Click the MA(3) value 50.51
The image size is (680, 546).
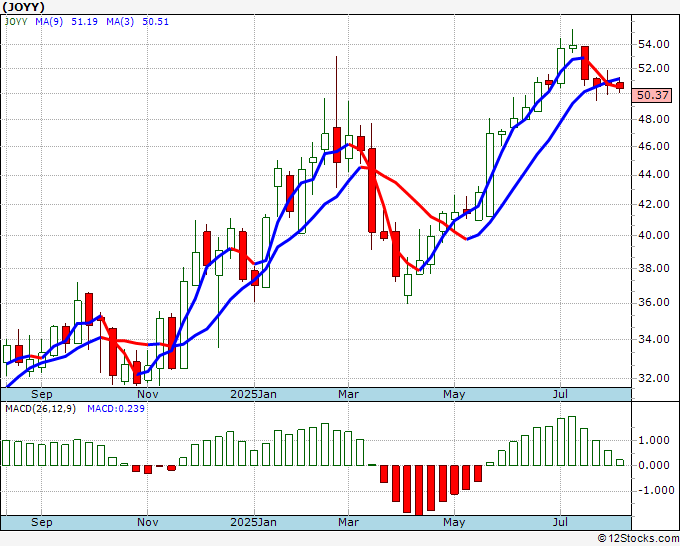[155, 22]
